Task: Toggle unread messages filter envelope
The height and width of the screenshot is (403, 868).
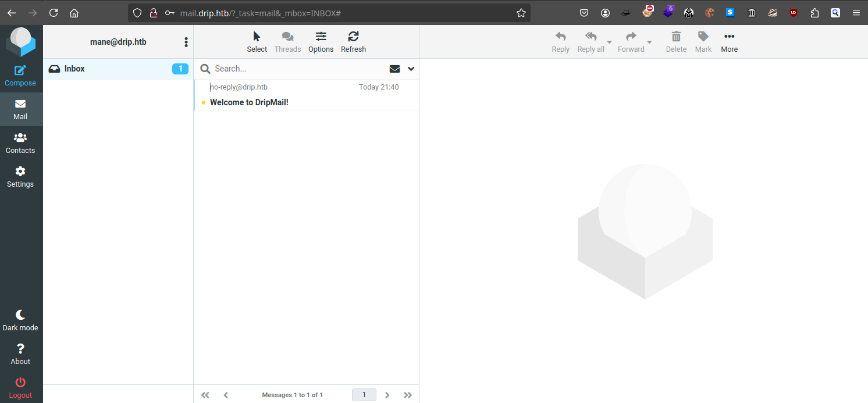Action: click(x=394, y=69)
